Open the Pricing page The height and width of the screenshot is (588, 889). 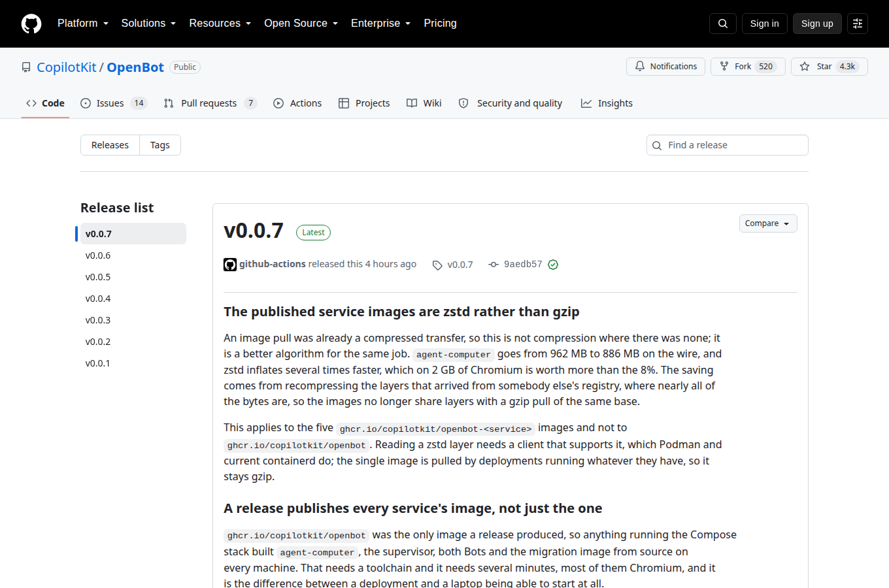(x=440, y=24)
